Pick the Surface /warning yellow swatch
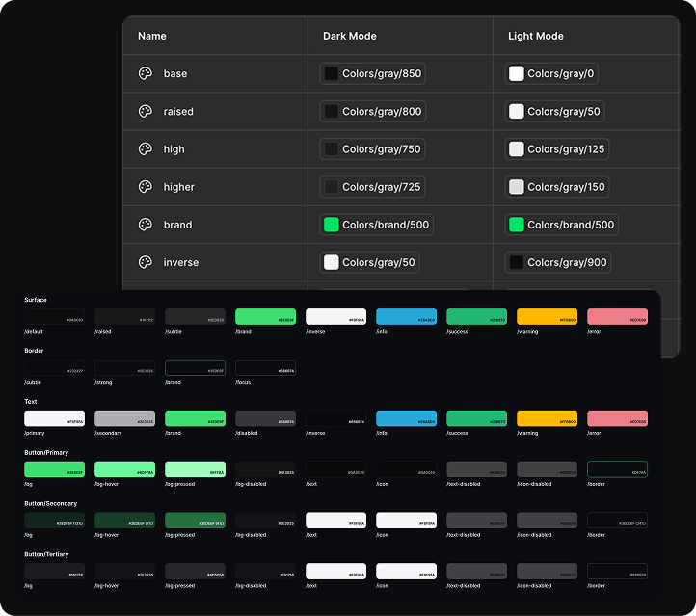Image resolution: width=696 pixels, height=616 pixels. click(547, 317)
